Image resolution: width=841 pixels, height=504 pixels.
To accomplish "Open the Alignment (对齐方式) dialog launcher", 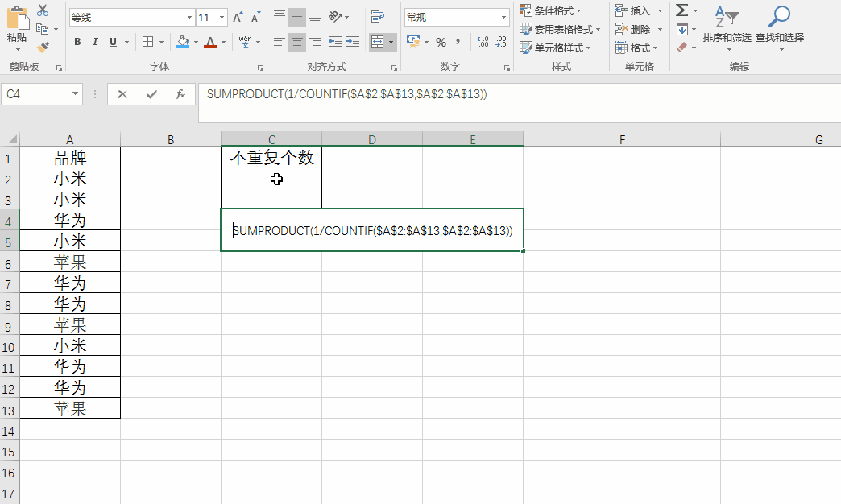I will click(x=394, y=68).
